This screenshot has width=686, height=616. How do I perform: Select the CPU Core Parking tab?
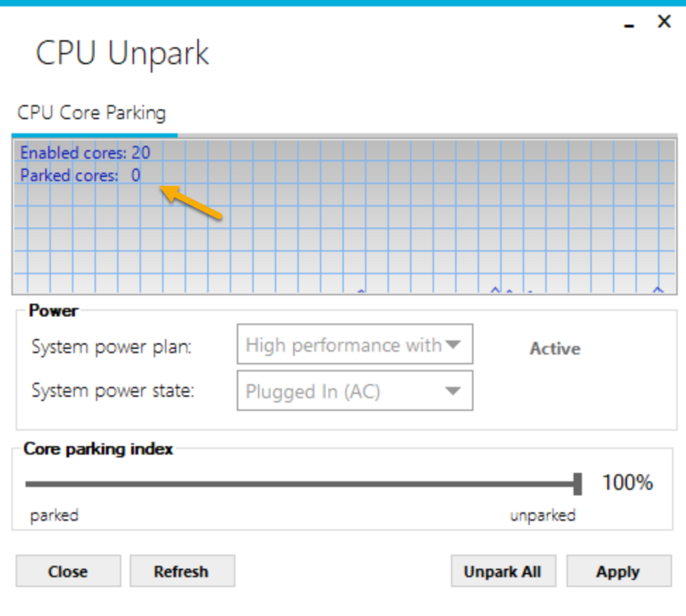coord(91,113)
